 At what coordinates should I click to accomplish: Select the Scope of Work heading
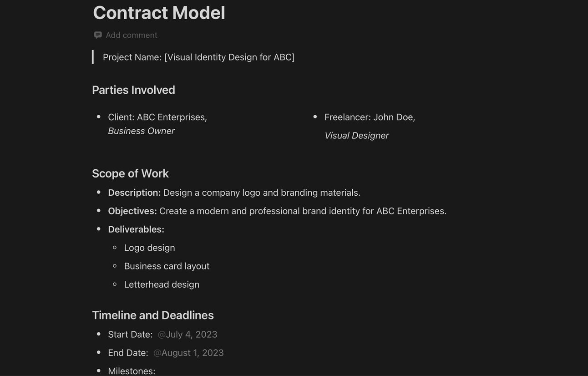tap(130, 173)
